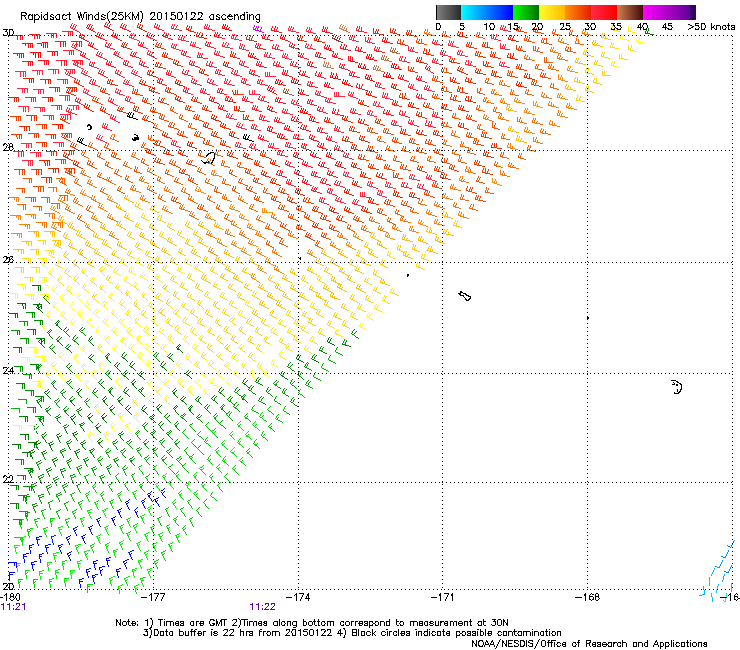The width and height of the screenshot is (740, 650).
Task: Click the '10' legend scale number
Action: point(489,27)
